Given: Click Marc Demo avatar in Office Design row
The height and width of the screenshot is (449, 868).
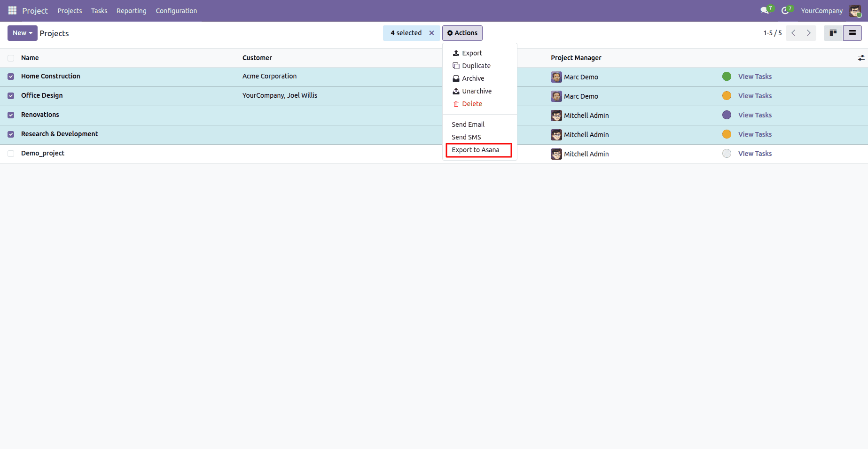Looking at the screenshot, I should click(556, 96).
